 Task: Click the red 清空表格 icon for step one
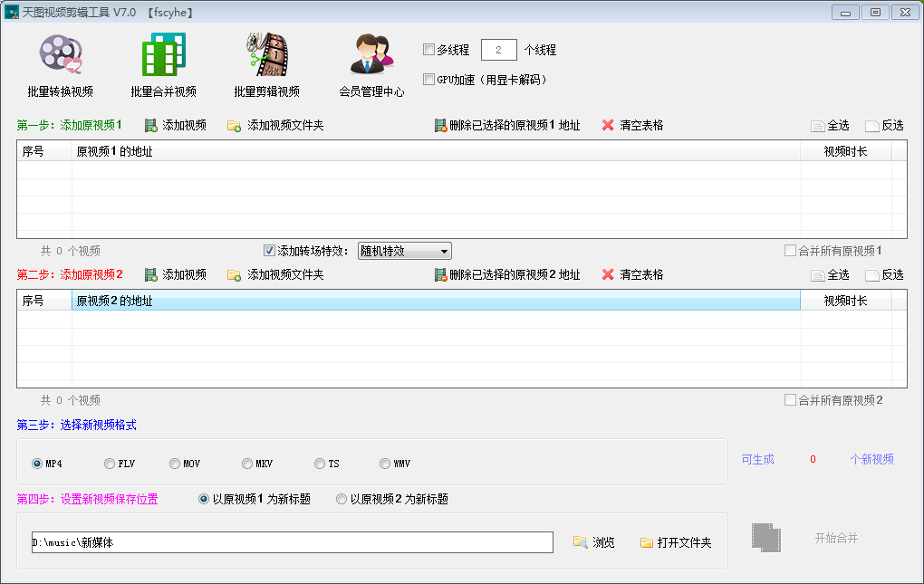607,125
